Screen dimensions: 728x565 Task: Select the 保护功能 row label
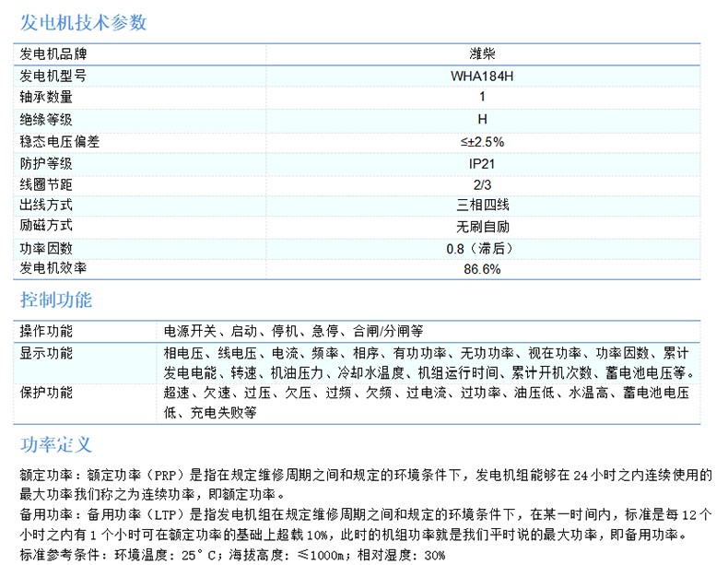47,393
